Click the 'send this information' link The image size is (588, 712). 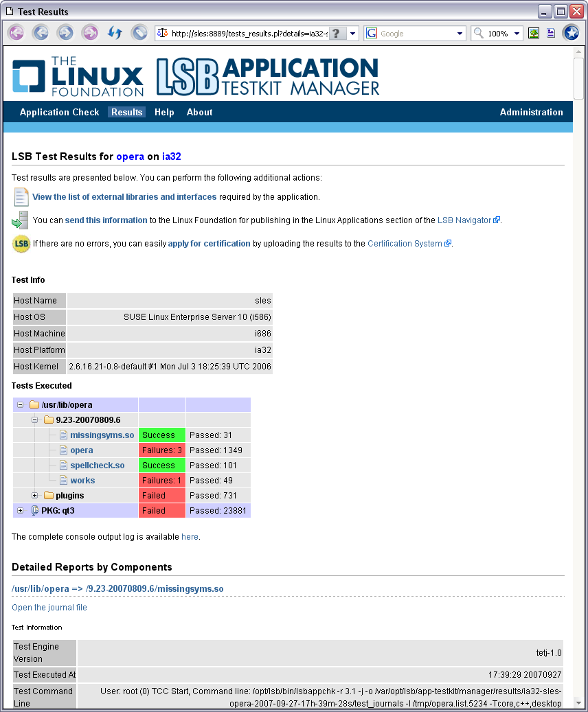[106, 220]
